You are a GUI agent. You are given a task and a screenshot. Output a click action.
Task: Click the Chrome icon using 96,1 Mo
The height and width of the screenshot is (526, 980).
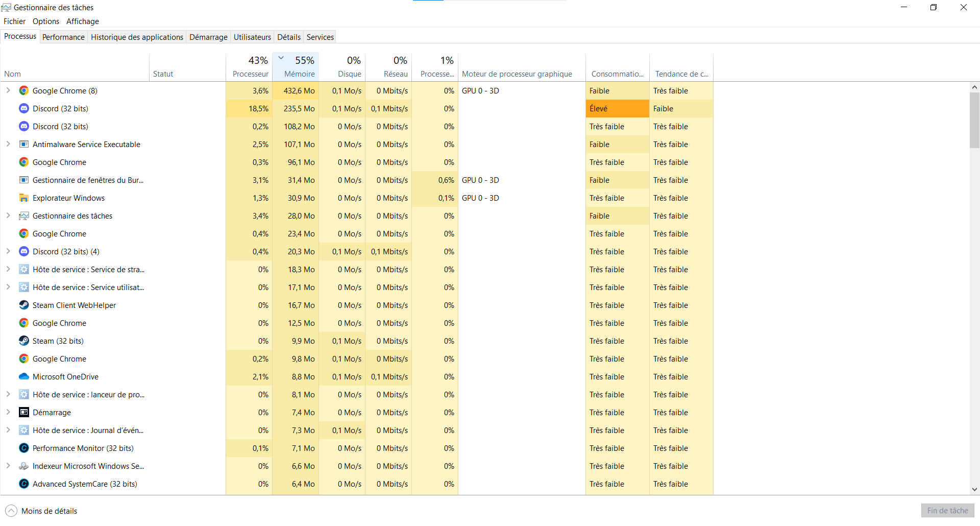pos(23,162)
